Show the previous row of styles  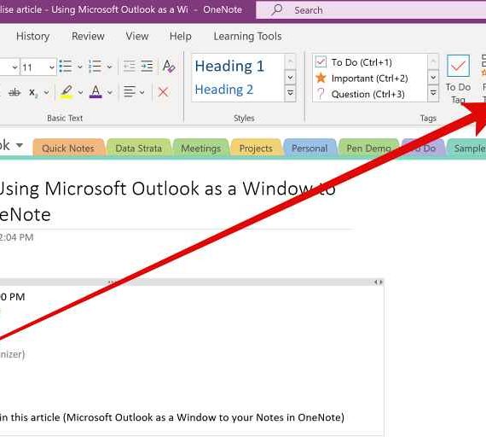tap(291, 61)
